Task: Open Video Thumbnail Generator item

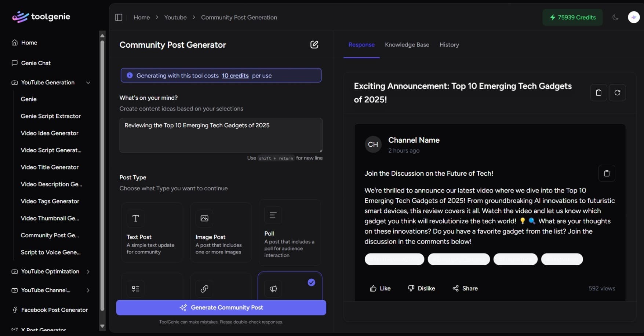Action: pyautogui.click(x=50, y=218)
